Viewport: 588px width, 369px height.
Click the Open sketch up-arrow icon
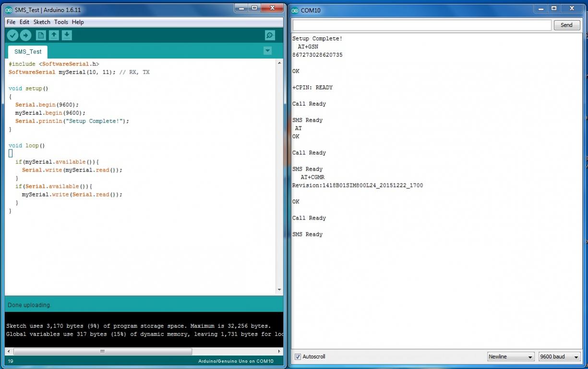click(x=54, y=35)
